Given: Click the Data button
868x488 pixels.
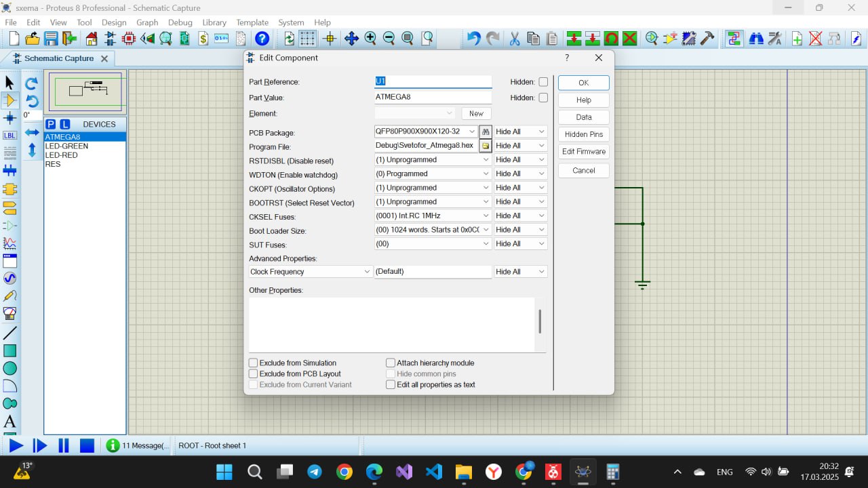Looking at the screenshot, I should [x=583, y=117].
